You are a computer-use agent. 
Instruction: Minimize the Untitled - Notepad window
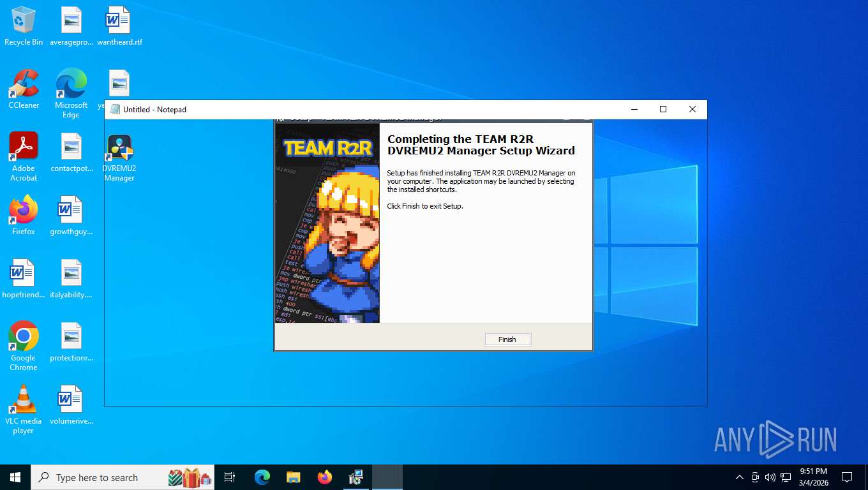634,109
